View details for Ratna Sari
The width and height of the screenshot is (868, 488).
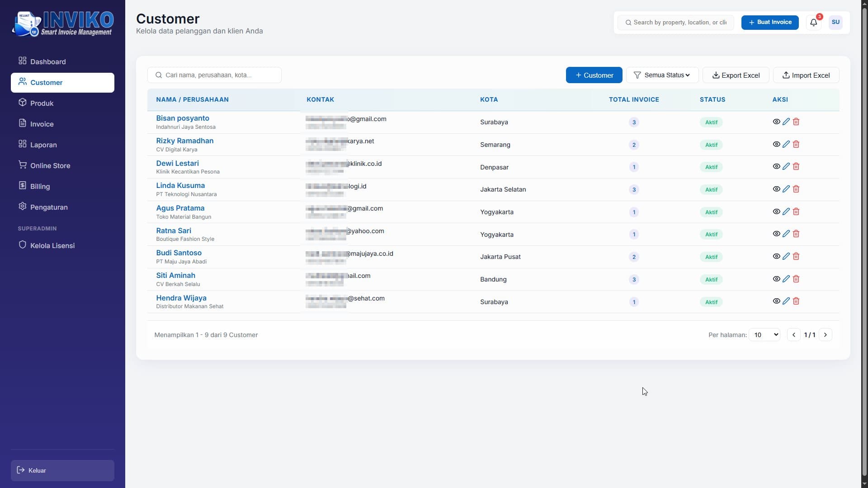click(776, 234)
